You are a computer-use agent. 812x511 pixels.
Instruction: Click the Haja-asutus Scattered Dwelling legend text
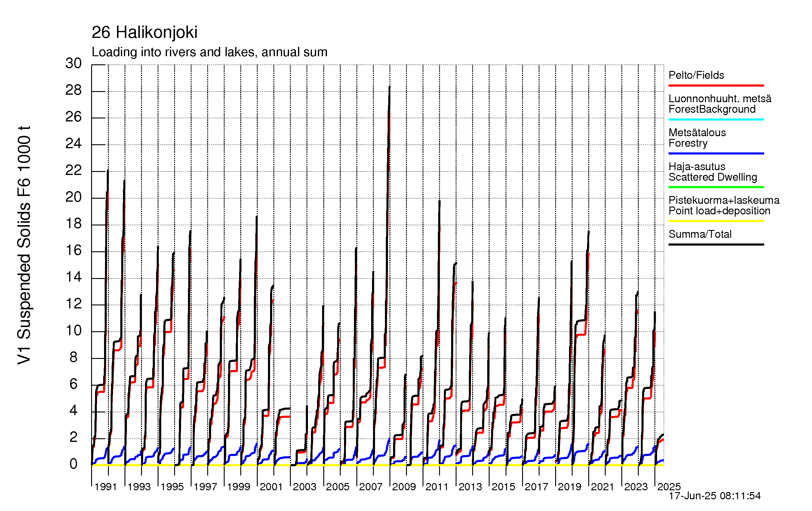tap(712, 172)
